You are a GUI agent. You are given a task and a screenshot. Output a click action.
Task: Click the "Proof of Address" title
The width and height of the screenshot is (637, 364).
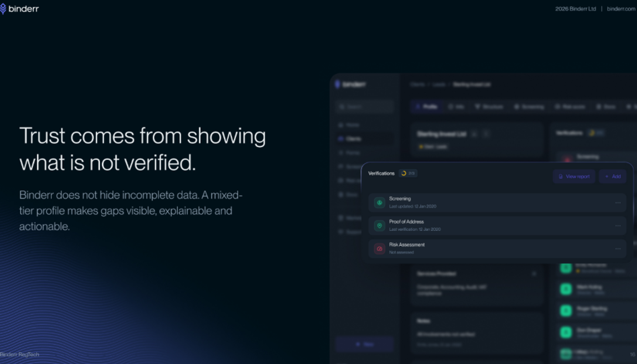pyautogui.click(x=406, y=222)
